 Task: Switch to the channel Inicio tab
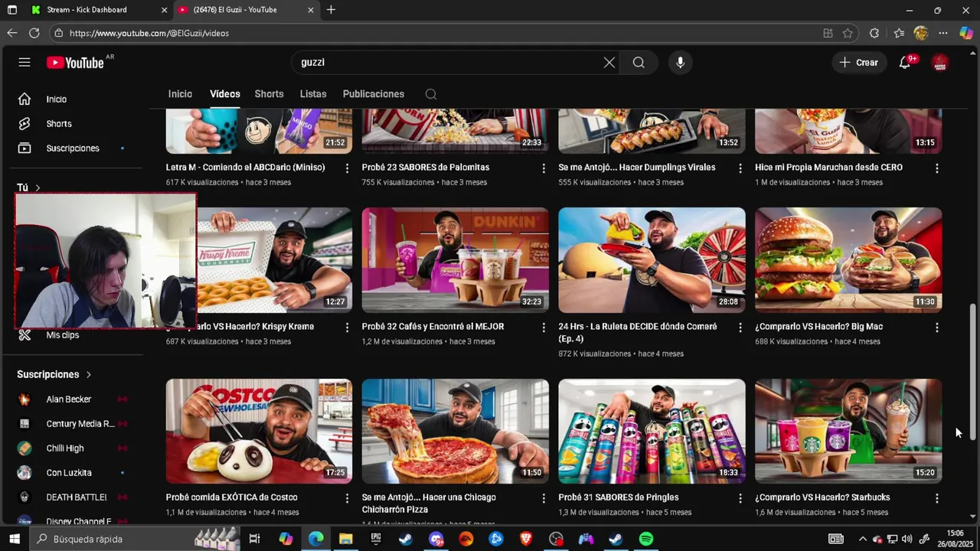180,94
